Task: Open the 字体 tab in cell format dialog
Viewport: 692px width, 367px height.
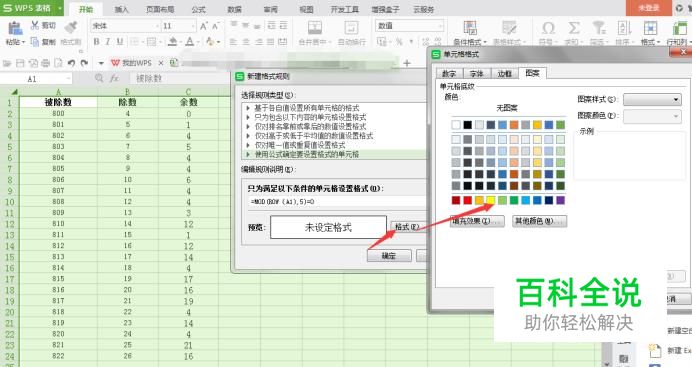Action: coord(476,74)
